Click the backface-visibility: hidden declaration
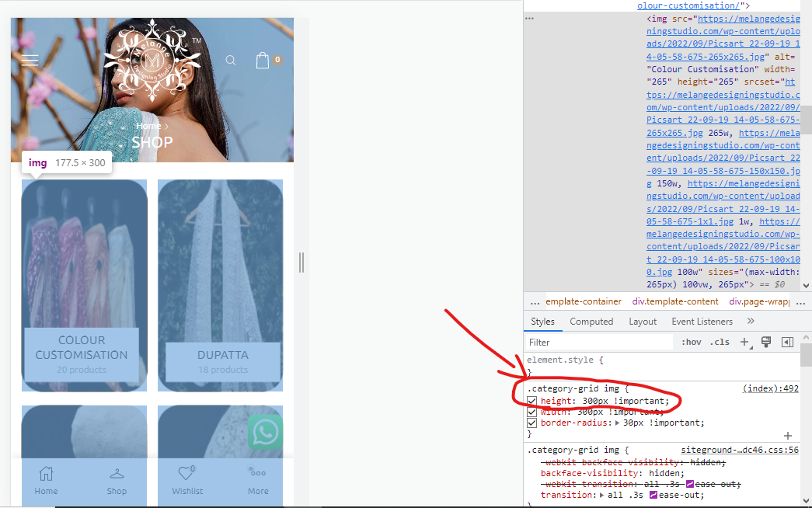The height and width of the screenshot is (508, 812). tap(612, 473)
